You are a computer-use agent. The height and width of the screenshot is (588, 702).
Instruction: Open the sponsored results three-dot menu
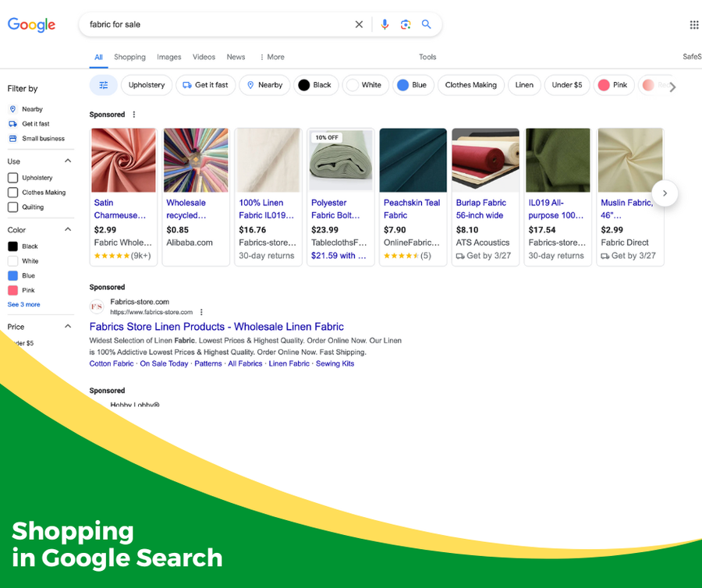pyautogui.click(x=134, y=114)
